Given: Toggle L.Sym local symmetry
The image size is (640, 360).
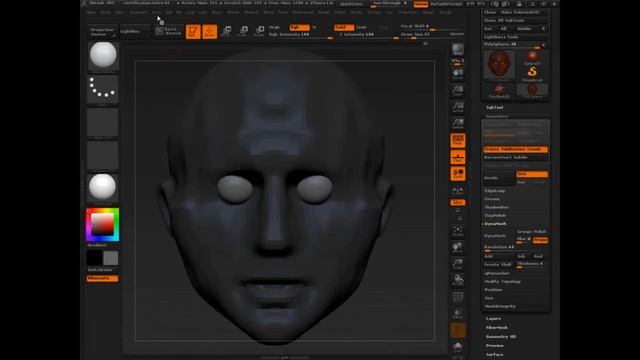Looking at the screenshot, I should click(x=458, y=191).
